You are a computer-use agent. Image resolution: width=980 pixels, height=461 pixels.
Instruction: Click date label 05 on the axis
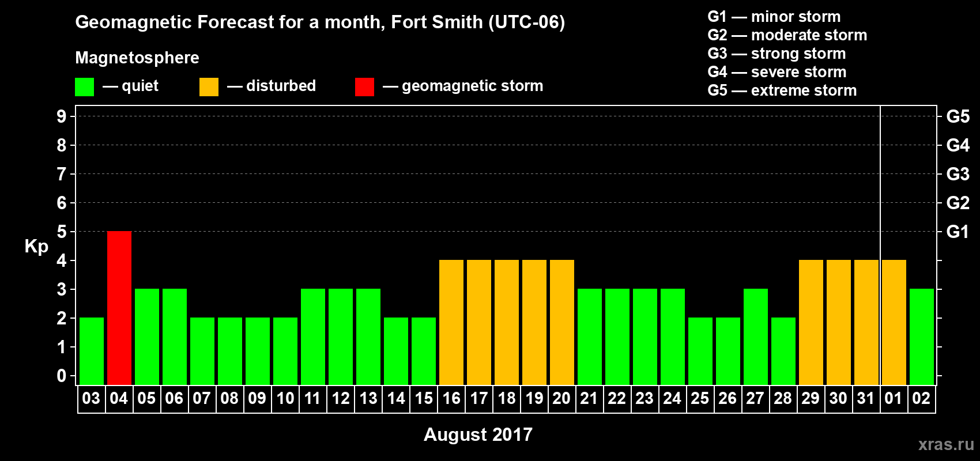click(146, 399)
